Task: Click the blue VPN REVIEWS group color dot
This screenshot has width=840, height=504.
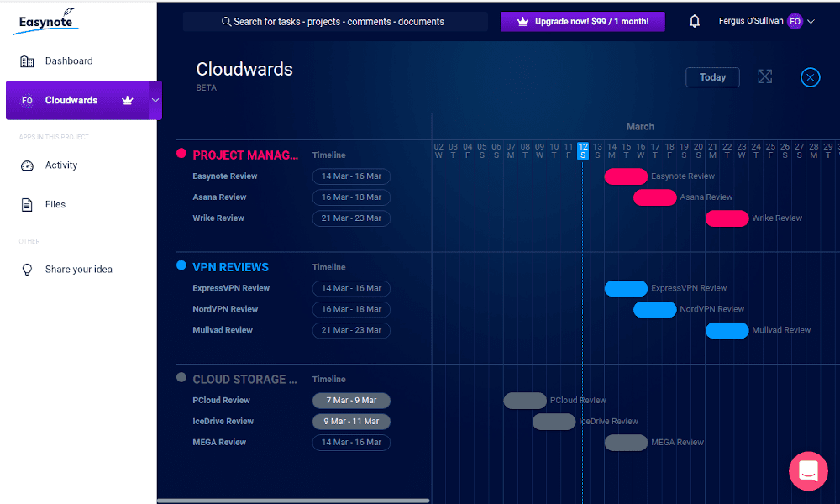Action: pyautogui.click(x=181, y=265)
